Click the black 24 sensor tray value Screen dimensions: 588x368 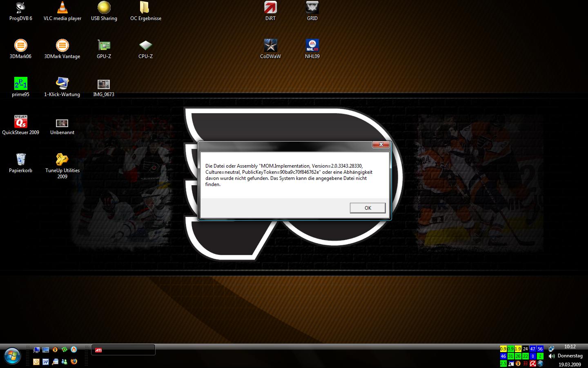coord(526,349)
